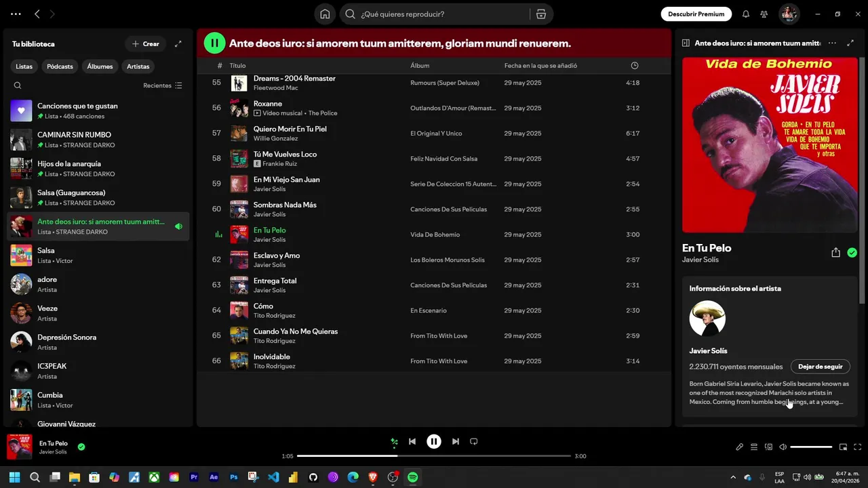
Task: Open the IC3PEAK artist entry
Action: pos(98,371)
